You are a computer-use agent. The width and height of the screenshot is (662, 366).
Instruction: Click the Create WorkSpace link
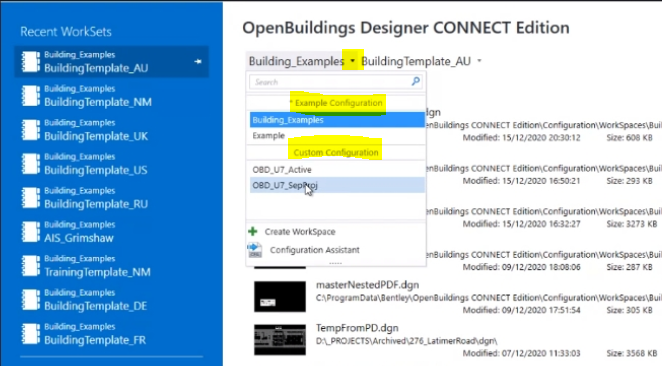click(300, 232)
